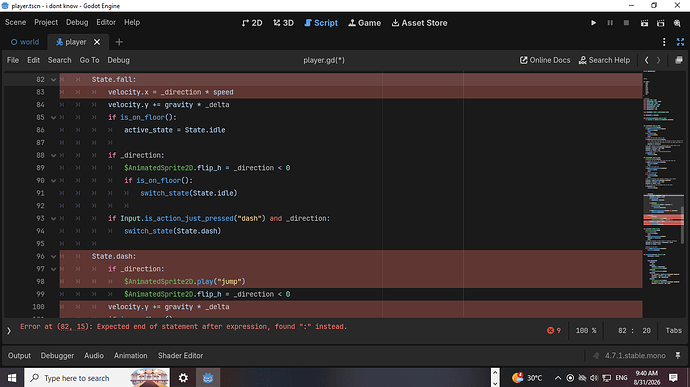Copy the version 4.7.1.stable.mono label
690x387 pixels.
coord(635,356)
